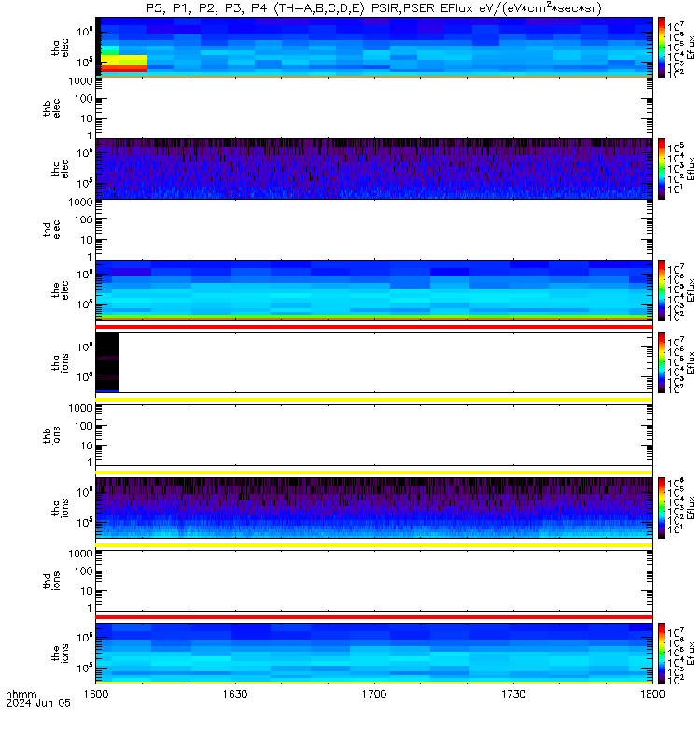Click the black data block in tha ions panel
700x747 pixels.
pyautogui.click(x=107, y=362)
